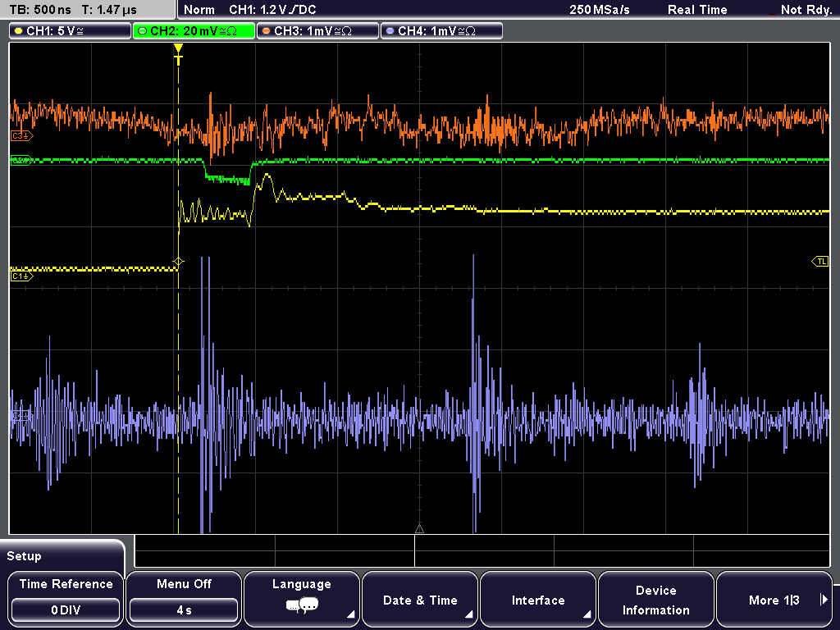Click the C1 ground level marker
The image size is (840, 630).
point(21,276)
